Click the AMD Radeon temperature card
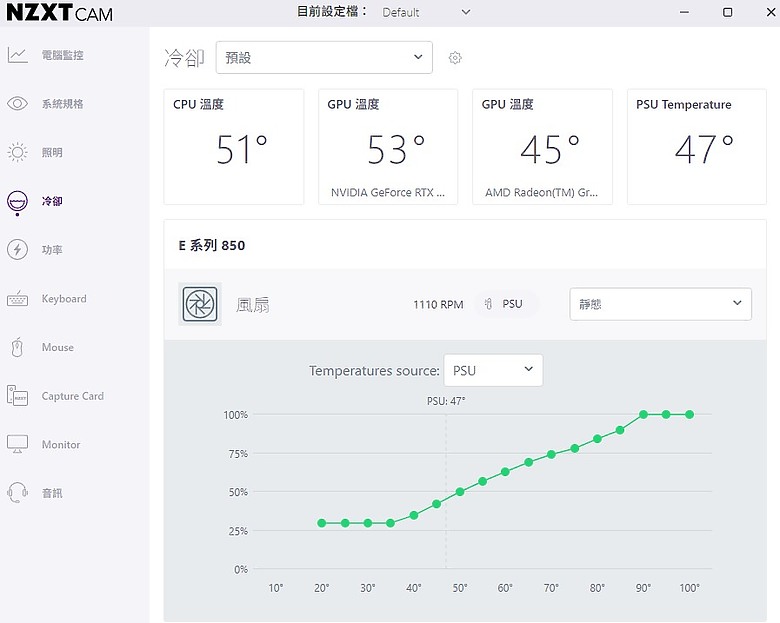Image resolution: width=780 pixels, height=623 pixels. pyautogui.click(x=542, y=147)
